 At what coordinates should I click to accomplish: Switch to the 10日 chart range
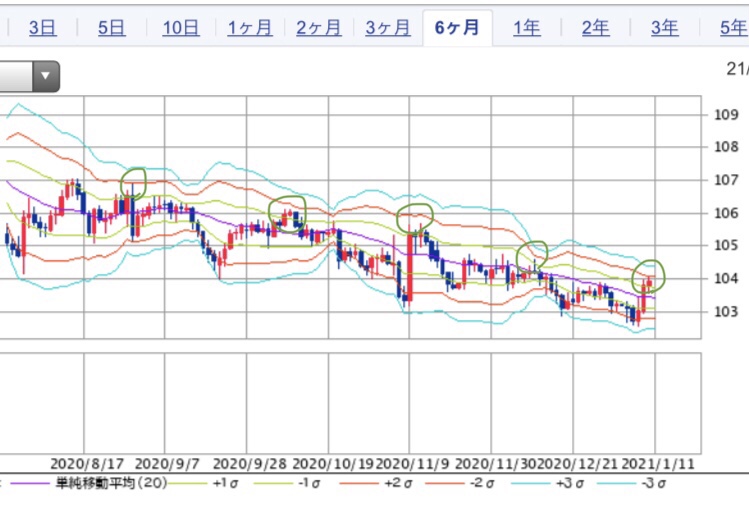[181, 28]
